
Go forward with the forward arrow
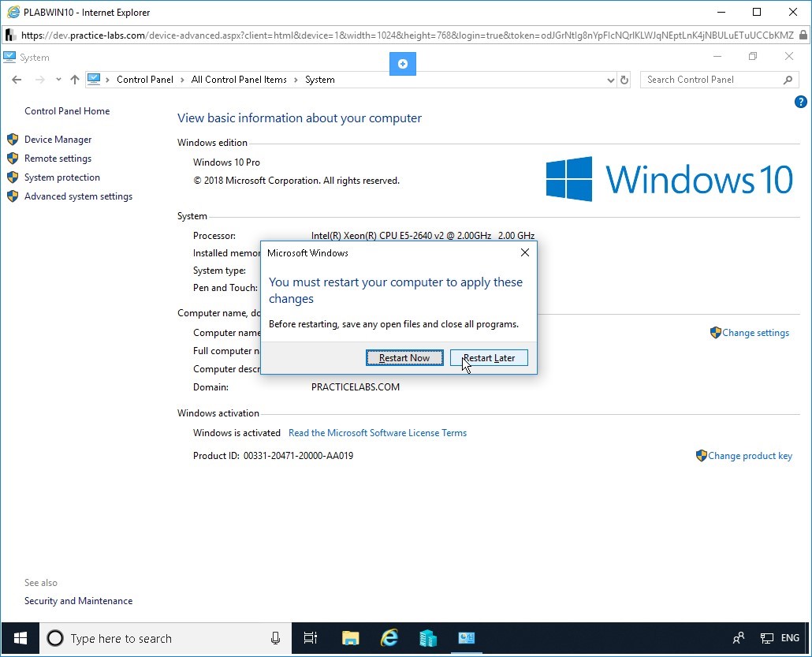(39, 80)
